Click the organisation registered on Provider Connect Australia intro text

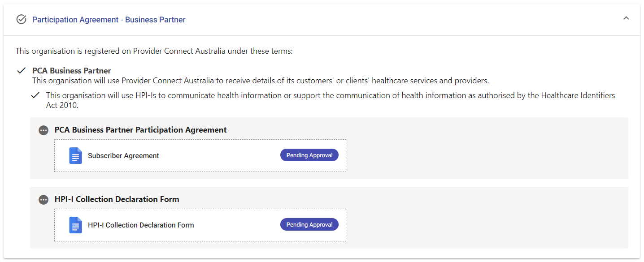[154, 51]
